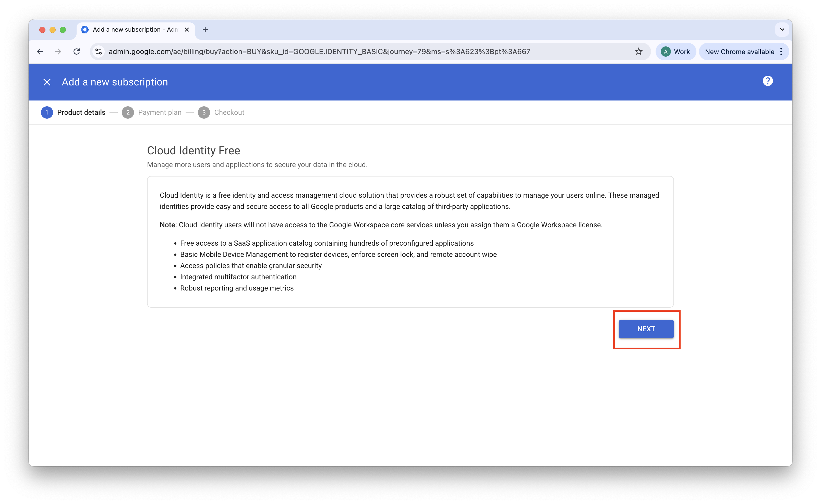Click the New Chrome available button
Screen dimensions: 821x504
(739, 52)
